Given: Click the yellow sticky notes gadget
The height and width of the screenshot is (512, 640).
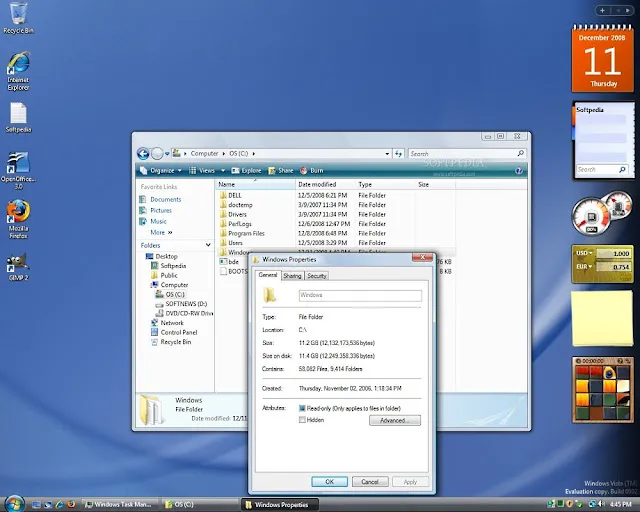Looking at the screenshot, I should click(x=602, y=318).
